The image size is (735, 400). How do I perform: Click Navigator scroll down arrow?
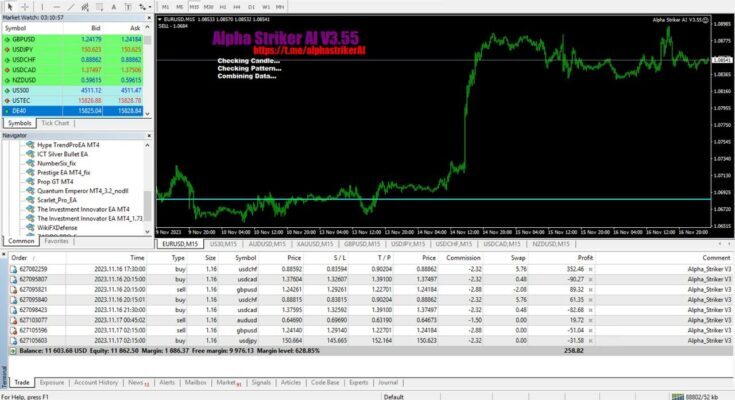pos(147,231)
